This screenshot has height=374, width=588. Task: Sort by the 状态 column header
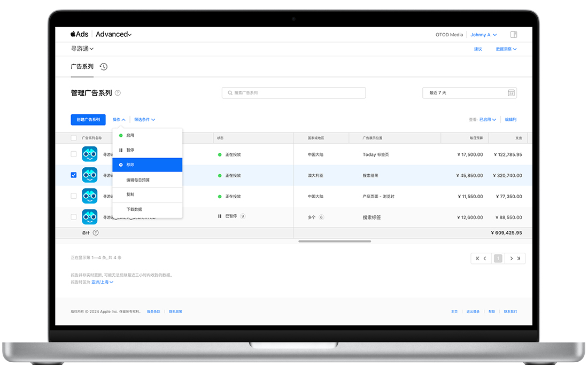click(x=220, y=138)
